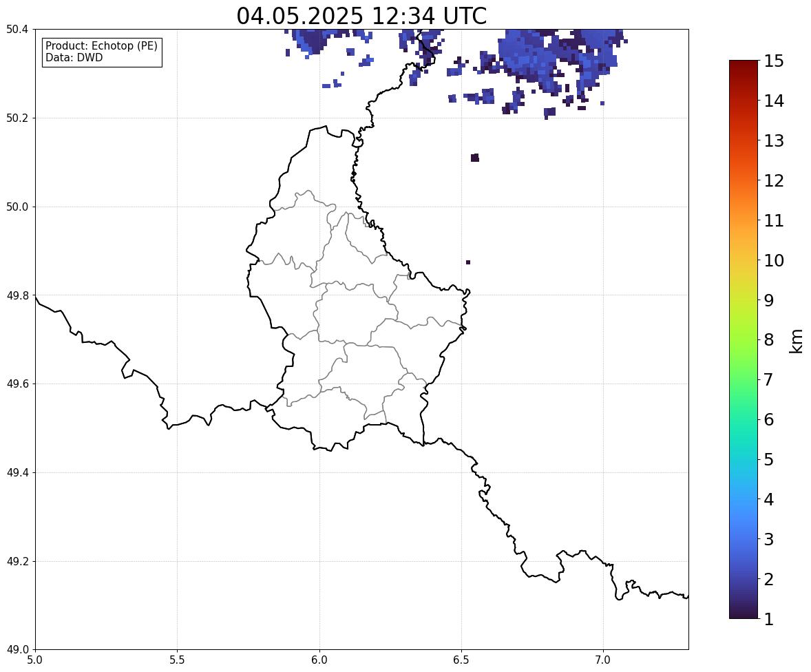811x672 pixels.
Task: Click the latitude tick label "50.2"
Action: pyautogui.click(x=17, y=118)
